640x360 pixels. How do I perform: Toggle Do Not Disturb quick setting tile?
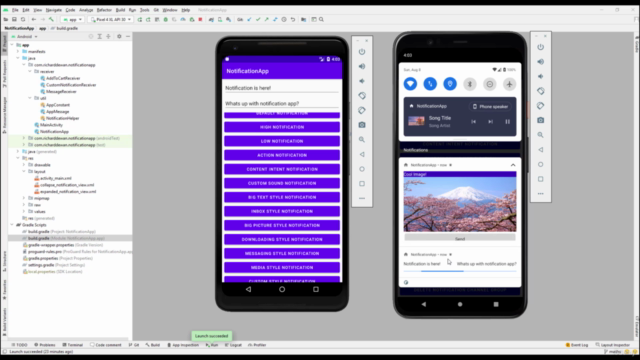489,84
